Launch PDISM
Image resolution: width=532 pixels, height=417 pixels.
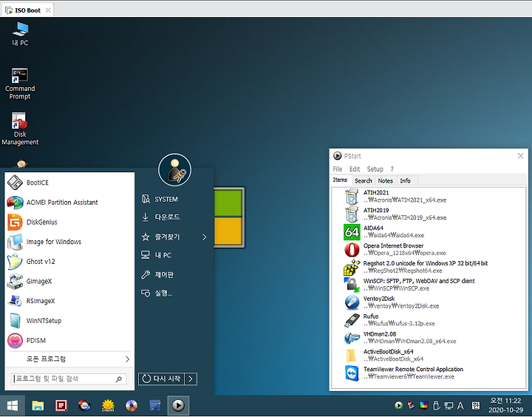[69, 340]
